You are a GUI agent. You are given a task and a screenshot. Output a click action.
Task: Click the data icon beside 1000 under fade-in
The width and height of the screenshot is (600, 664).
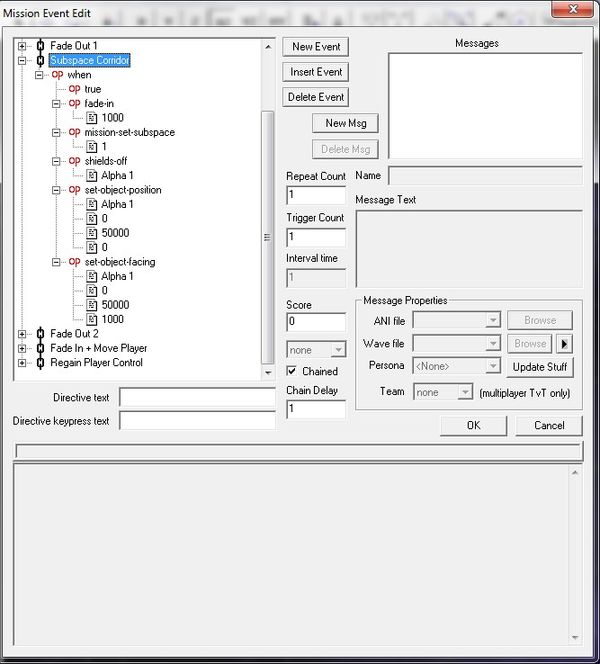pos(91,118)
